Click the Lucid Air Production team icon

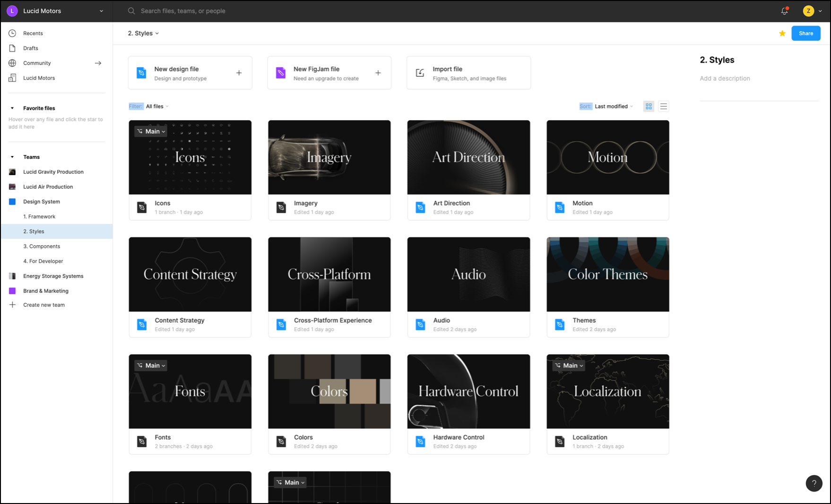coord(12,187)
